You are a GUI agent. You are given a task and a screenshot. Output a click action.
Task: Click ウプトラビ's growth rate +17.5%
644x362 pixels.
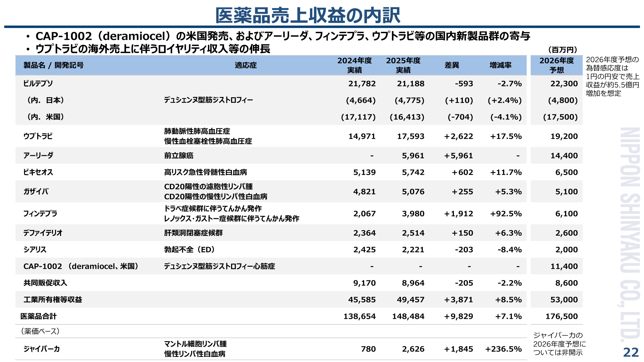(x=506, y=136)
